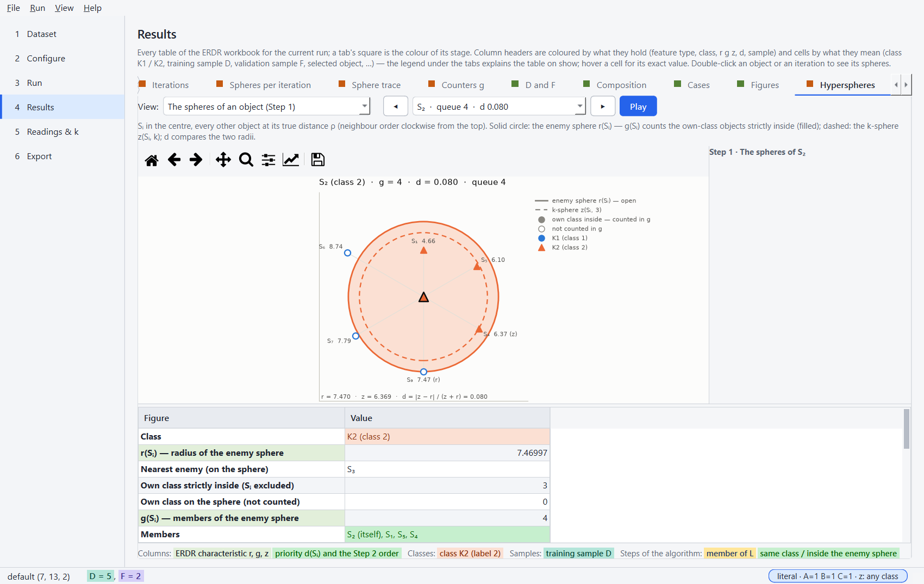Image resolution: width=924 pixels, height=584 pixels.
Task: Activate the Zoom magnifier tool
Action: (246, 160)
